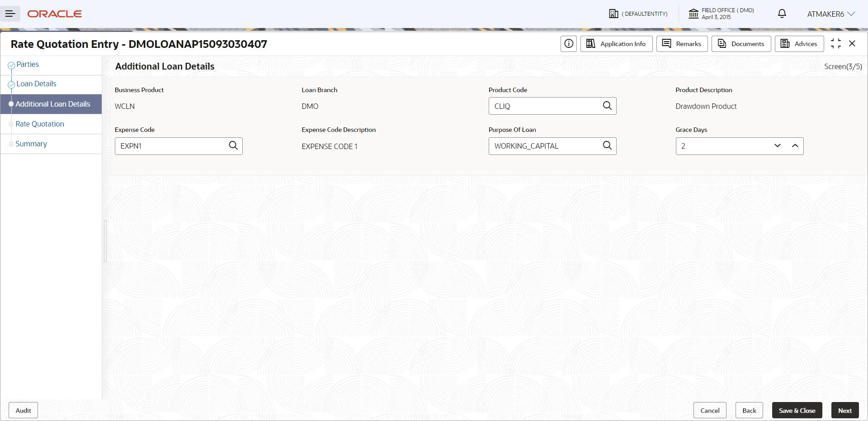Click the Cancel button
Image resolution: width=868 pixels, height=421 pixels.
point(710,411)
